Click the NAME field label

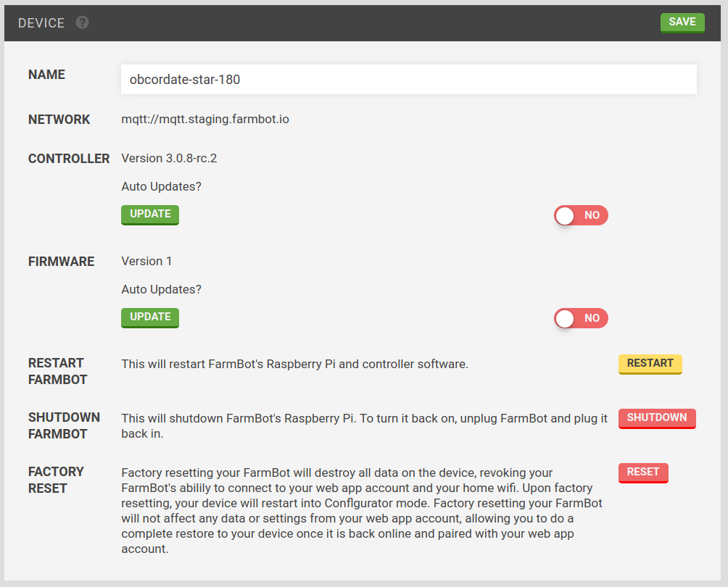coord(46,75)
